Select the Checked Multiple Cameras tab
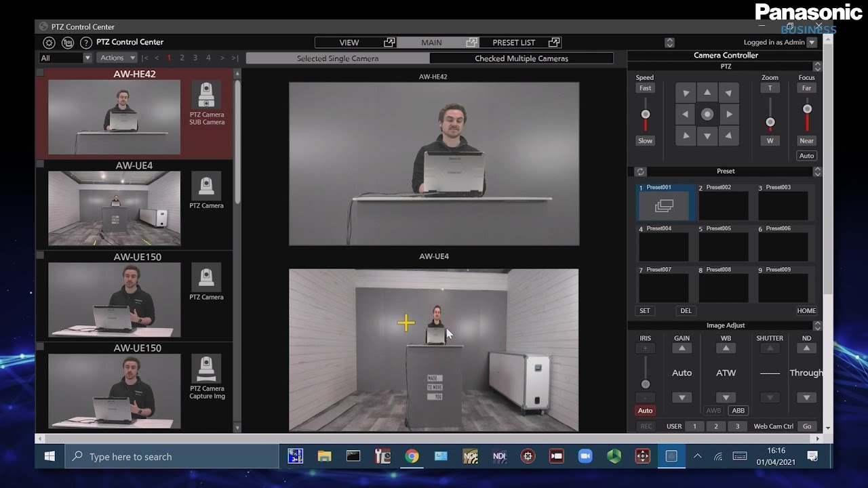This screenshot has height=488, width=868. (521, 58)
